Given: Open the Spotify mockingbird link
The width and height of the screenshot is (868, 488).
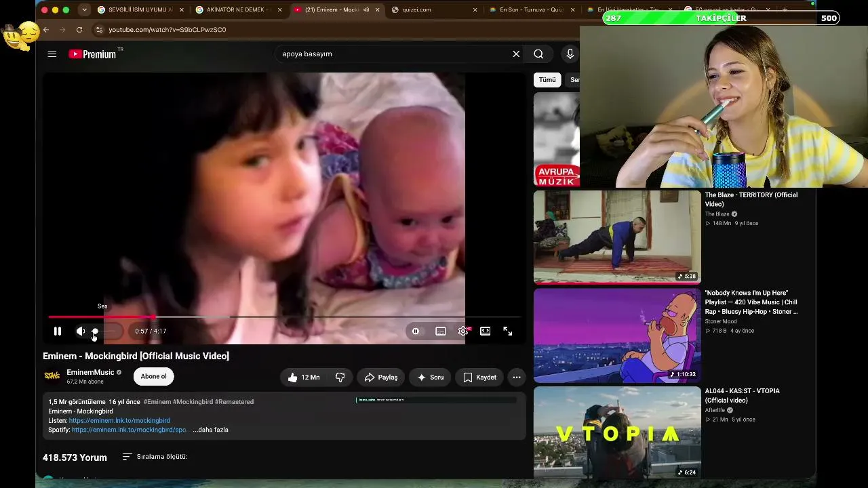Looking at the screenshot, I should (x=129, y=430).
